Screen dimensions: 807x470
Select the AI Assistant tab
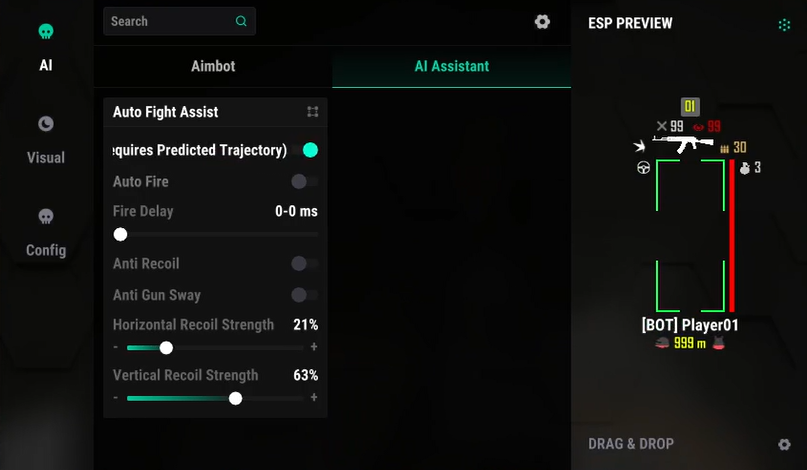(x=452, y=67)
